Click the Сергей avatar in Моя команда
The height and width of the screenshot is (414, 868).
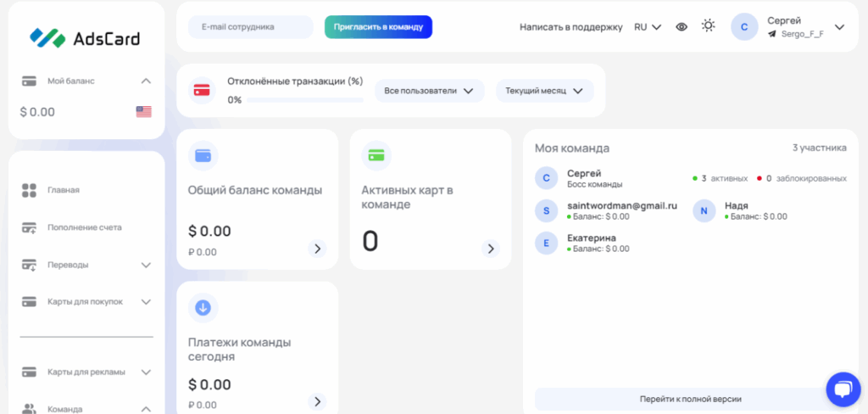[547, 178]
